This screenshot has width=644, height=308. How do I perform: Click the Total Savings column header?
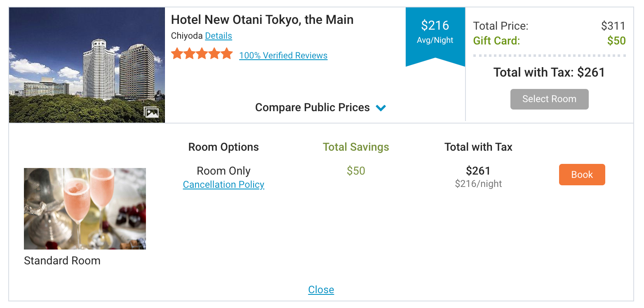tap(356, 147)
